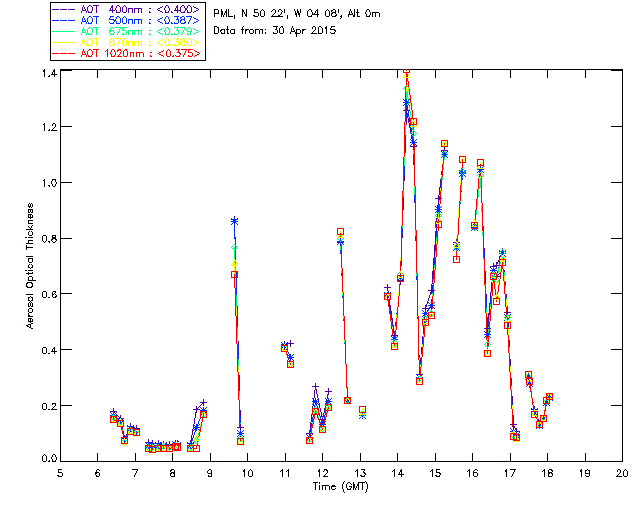Click the 0.8 y-axis tick label
The image size is (640, 512).
click(x=49, y=238)
